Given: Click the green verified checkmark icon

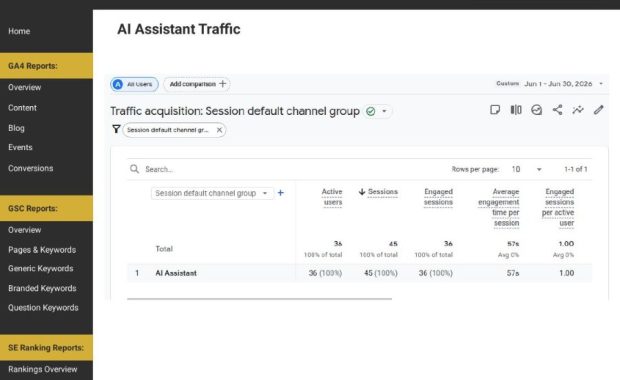Looking at the screenshot, I should 370,111.
